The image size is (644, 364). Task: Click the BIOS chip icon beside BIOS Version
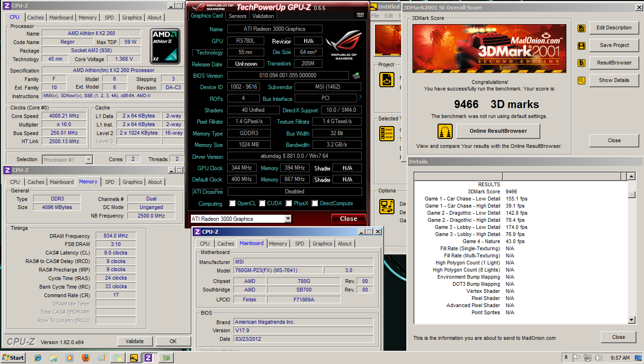(x=356, y=75)
